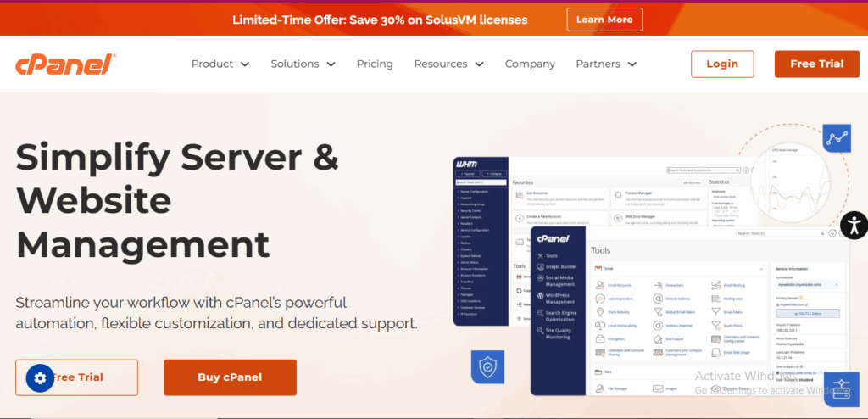
Task: Click the Tools wrench icon in cPanel preview
Action: [540, 256]
